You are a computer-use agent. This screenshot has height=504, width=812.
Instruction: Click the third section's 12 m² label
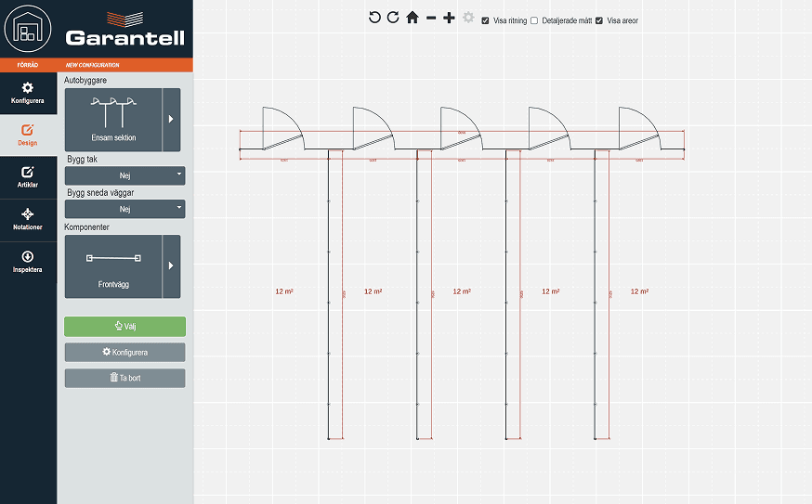pyautogui.click(x=462, y=291)
